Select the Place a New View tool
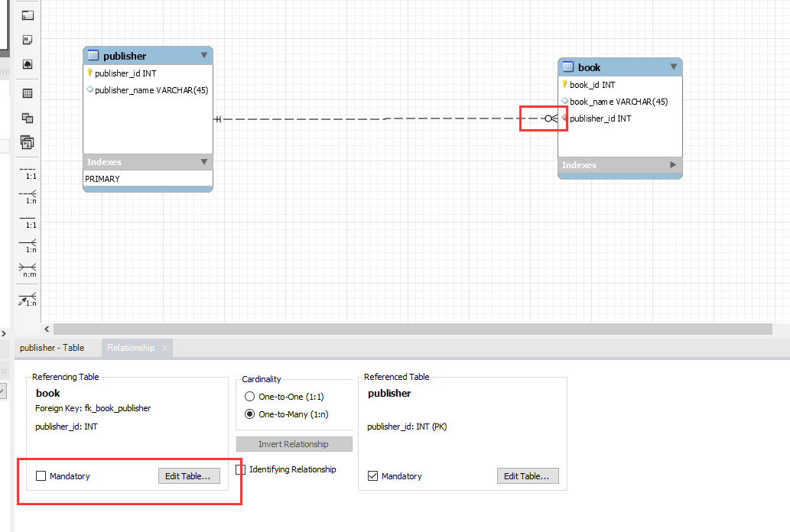Screen dimensions: 790x532 pyautogui.click(x=27, y=118)
